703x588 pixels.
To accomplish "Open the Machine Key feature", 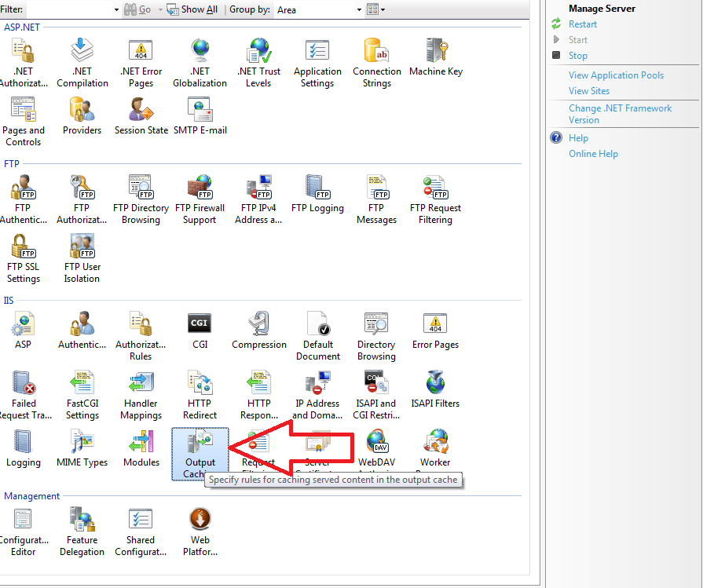I will [436, 55].
